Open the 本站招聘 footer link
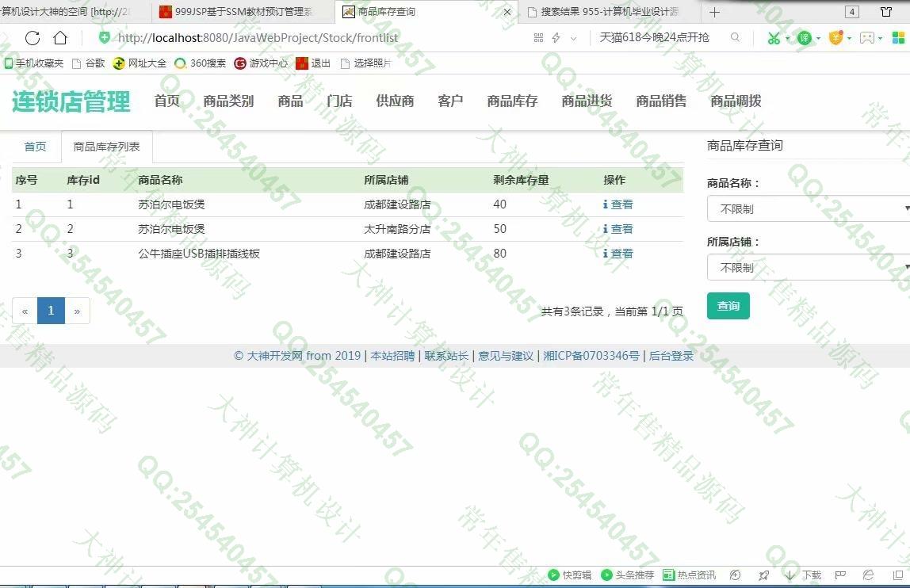Screen dimensions: 910x588 [x=392, y=356]
